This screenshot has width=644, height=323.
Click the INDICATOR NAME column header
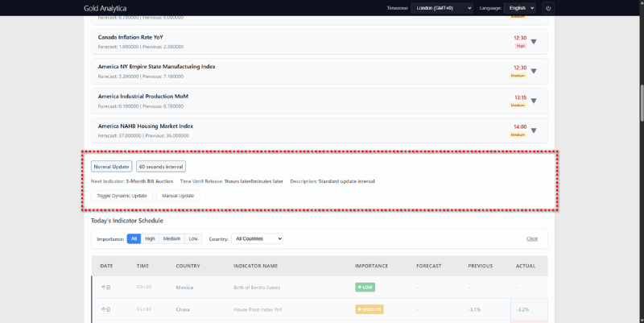tap(255, 266)
